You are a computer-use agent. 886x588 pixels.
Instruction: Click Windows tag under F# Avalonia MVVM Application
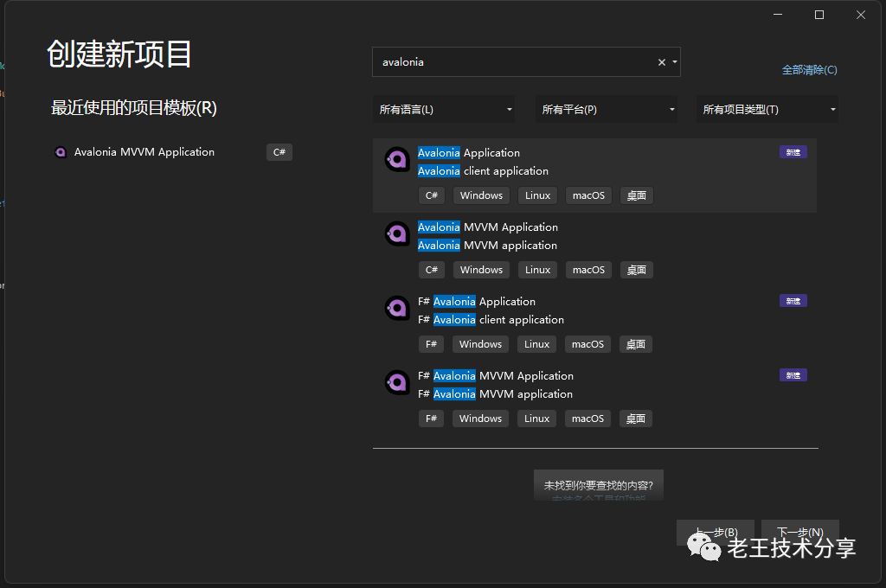[480, 419]
